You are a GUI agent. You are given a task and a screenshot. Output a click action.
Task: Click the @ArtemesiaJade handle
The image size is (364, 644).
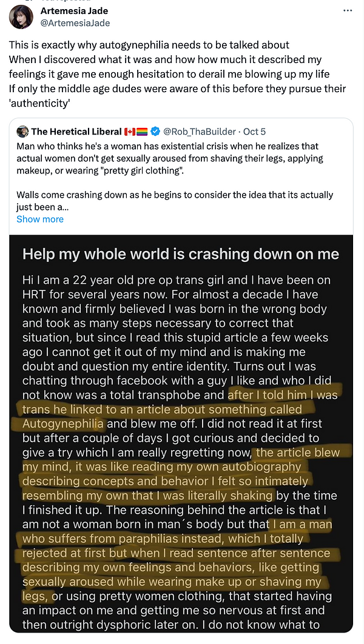75,23
